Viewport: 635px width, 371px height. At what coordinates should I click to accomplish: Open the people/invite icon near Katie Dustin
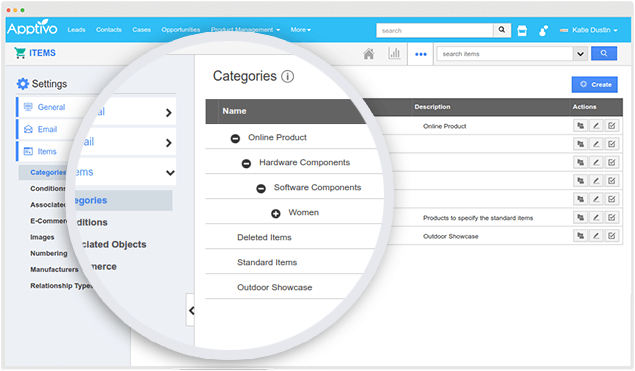point(543,30)
